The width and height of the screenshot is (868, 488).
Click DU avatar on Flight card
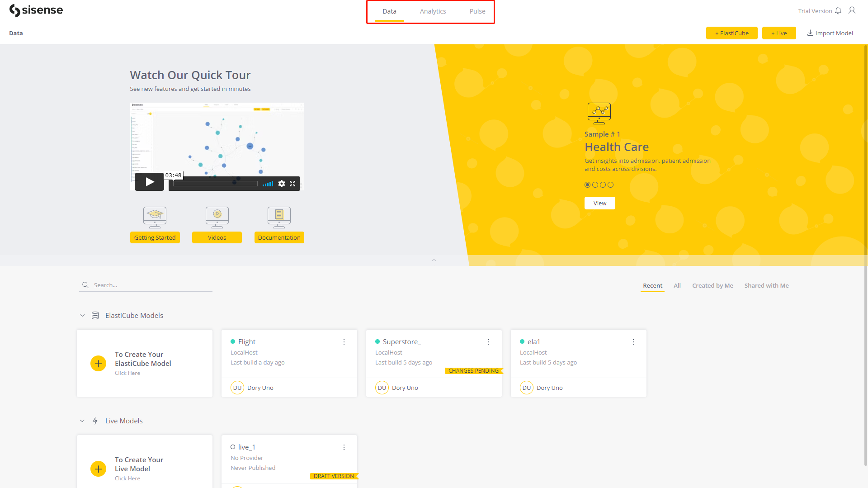pos(237,388)
